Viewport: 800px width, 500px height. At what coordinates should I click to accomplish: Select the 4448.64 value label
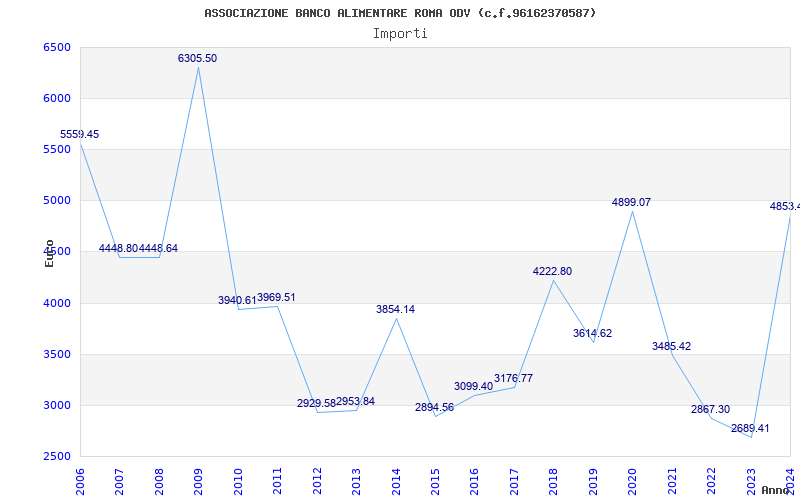coord(158,248)
